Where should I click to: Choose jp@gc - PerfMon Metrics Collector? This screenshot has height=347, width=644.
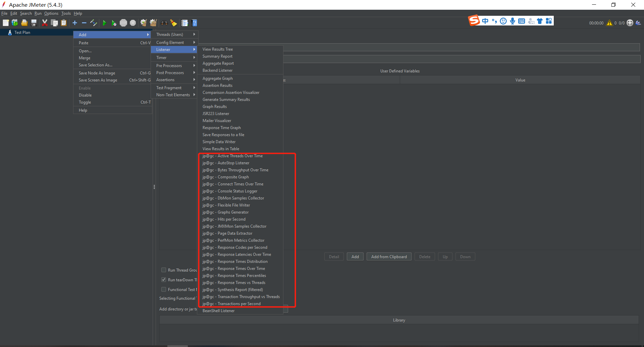click(x=240, y=240)
